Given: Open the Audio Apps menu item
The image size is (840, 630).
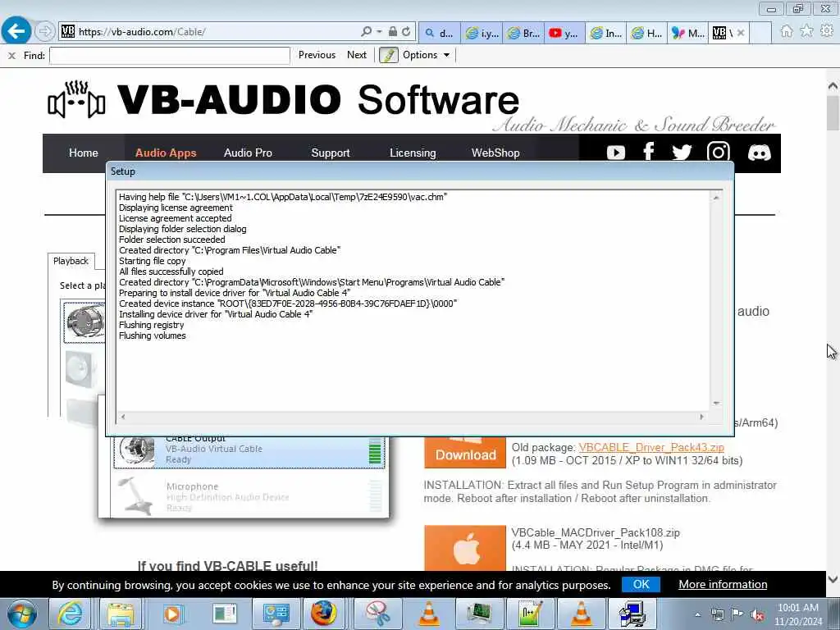Looking at the screenshot, I should tap(166, 153).
